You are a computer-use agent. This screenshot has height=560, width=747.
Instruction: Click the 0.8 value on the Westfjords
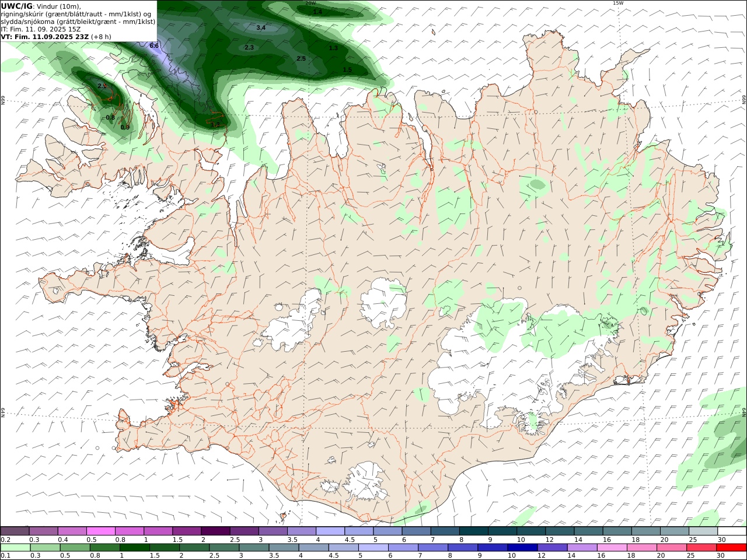pyautogui.click(x=110, y=117)
